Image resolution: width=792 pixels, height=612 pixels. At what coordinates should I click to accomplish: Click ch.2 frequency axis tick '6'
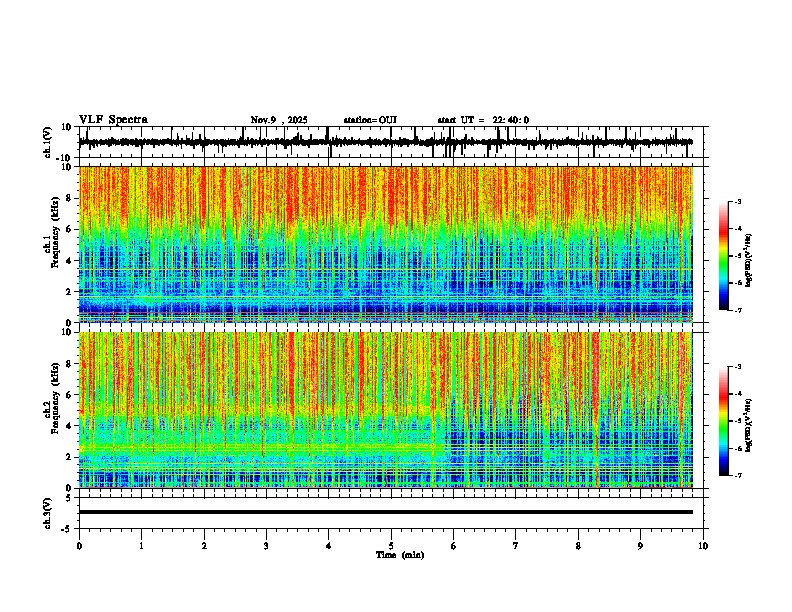69,395
